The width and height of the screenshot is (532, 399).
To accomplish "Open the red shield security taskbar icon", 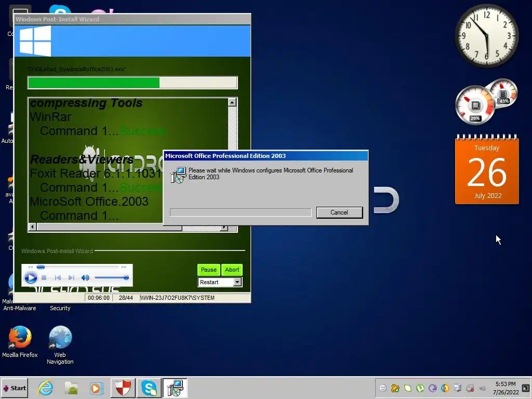I will tap(123, 388).
